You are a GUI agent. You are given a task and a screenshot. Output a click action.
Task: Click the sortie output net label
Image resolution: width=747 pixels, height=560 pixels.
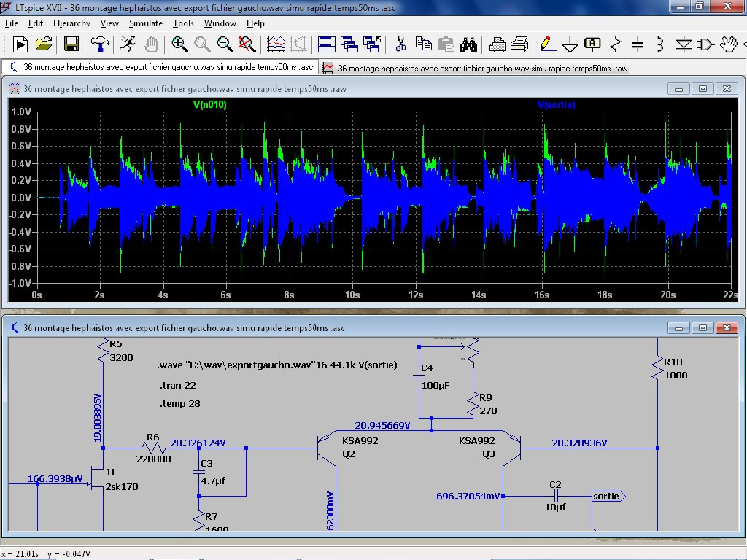607,497
